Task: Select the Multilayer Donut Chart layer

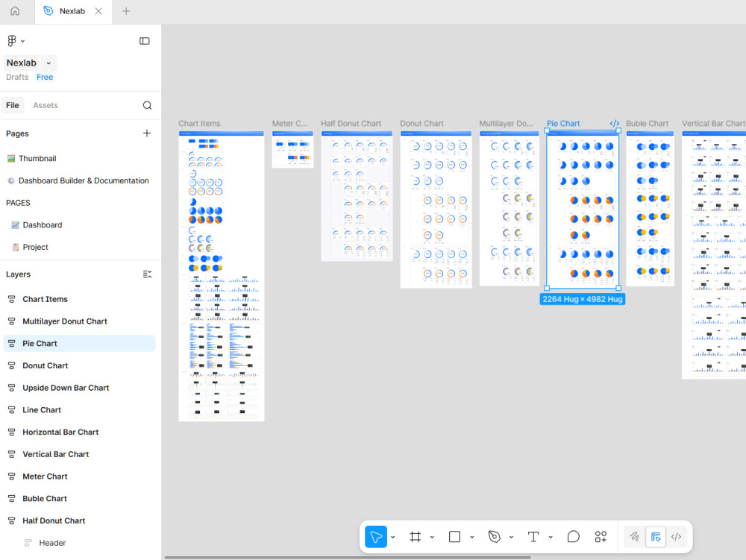Action: coord(79,321)
